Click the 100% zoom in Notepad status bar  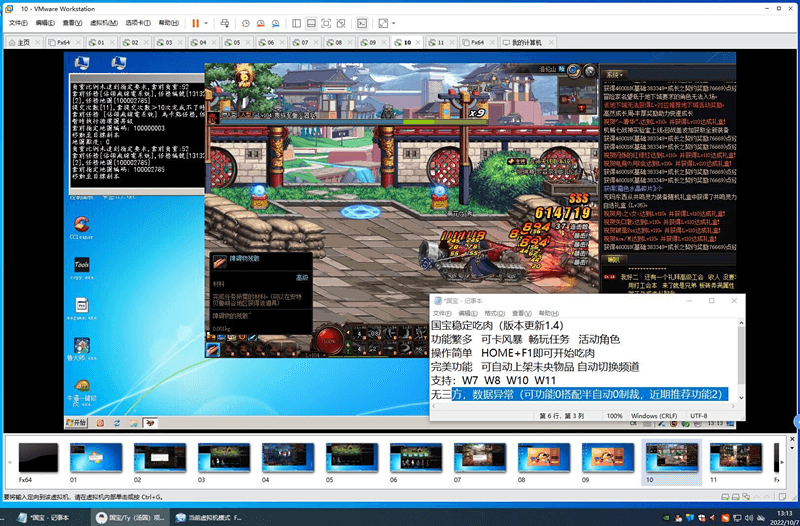click(614, 415)
